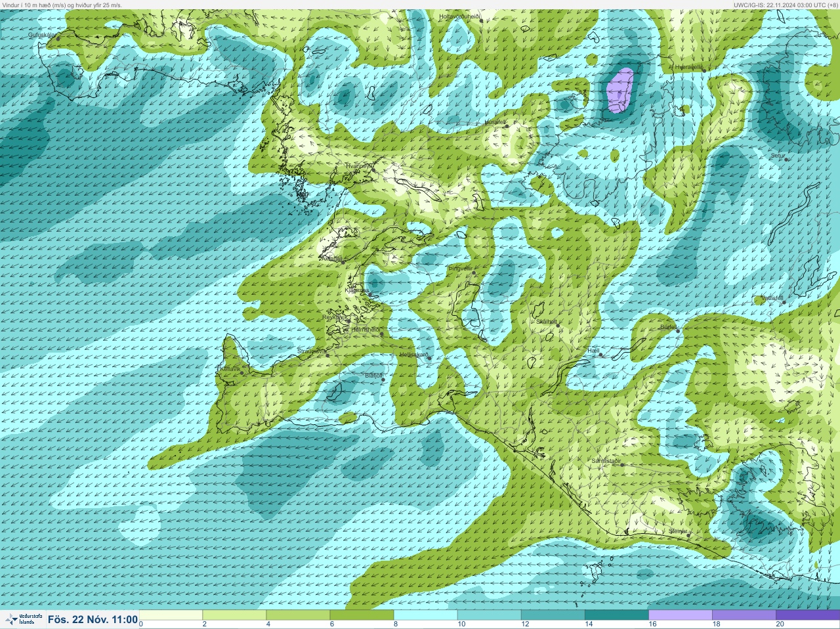Click the Skálholt station marker

tap(558, 326)
